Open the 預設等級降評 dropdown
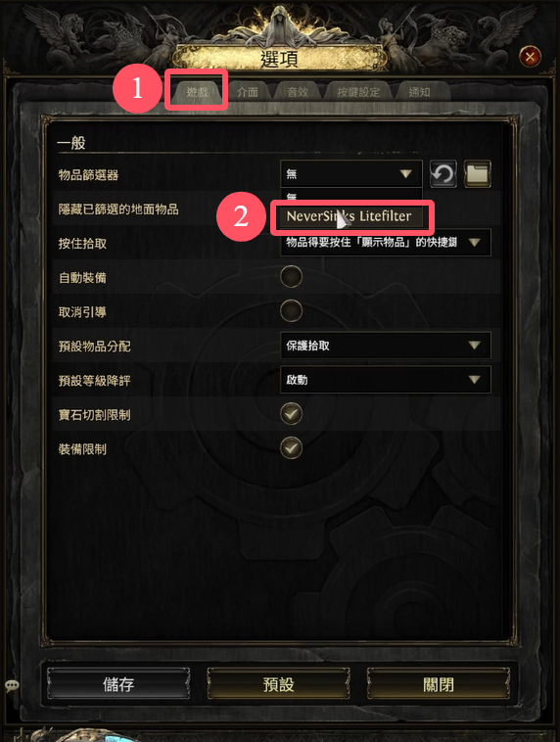Image resolution: width=560 pixels, height=742 pixels. point(386,380)
